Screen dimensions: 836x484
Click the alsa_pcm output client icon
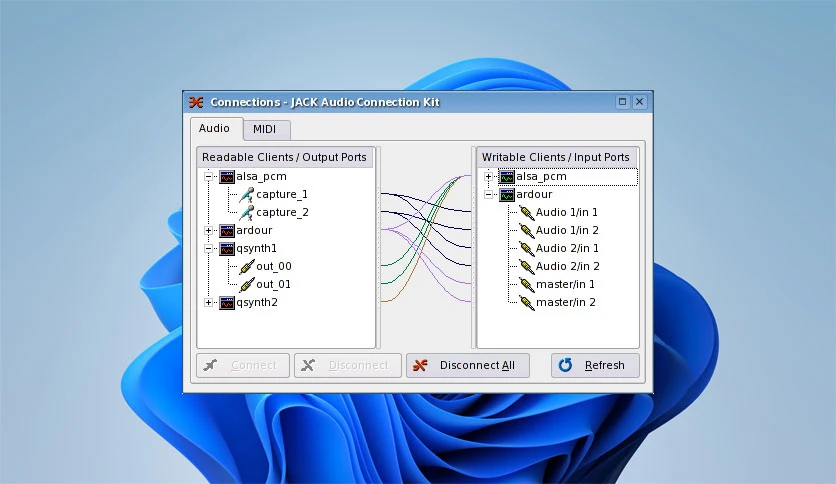pos(227,176)
